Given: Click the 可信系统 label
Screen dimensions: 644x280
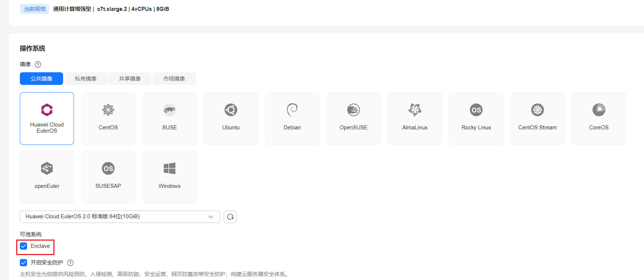Looking at the screenshot, I should [x=31, y=234].
